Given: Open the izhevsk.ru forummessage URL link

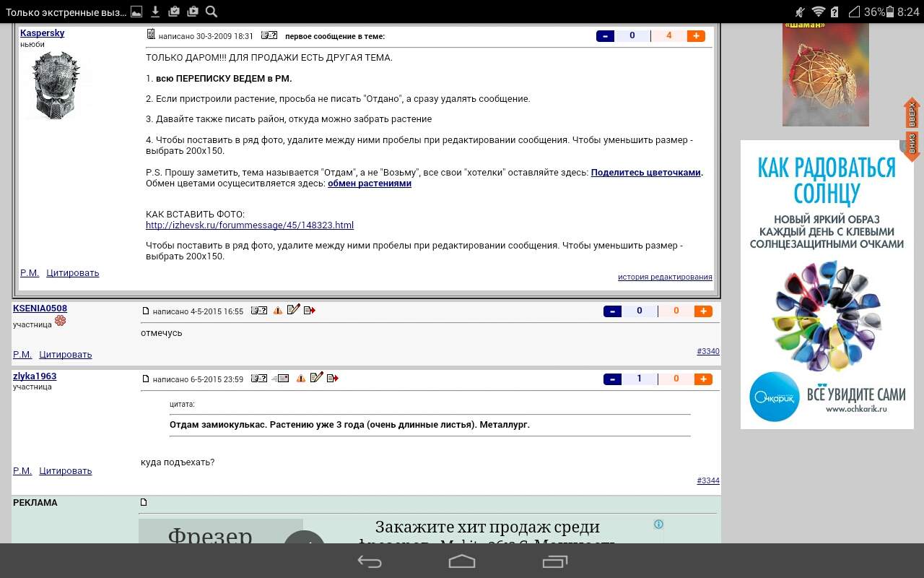Looking at the screenshot, I should click(x=250, y=225).
